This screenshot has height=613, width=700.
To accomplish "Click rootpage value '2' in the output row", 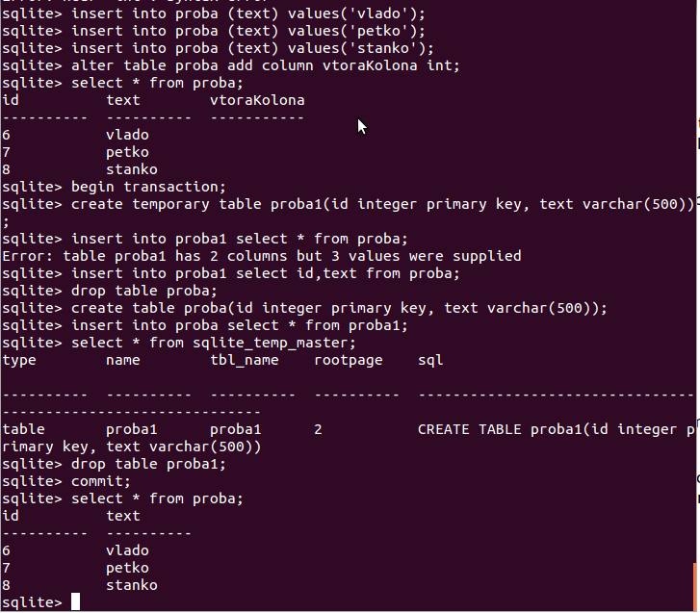I will point(318,429).
